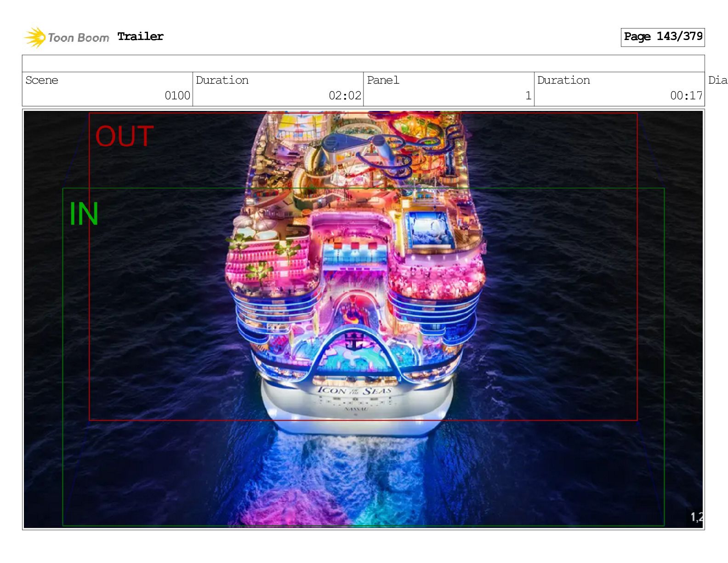
Task: Click the 'Page 143/379' page indicator
Action: coord(663,37)
